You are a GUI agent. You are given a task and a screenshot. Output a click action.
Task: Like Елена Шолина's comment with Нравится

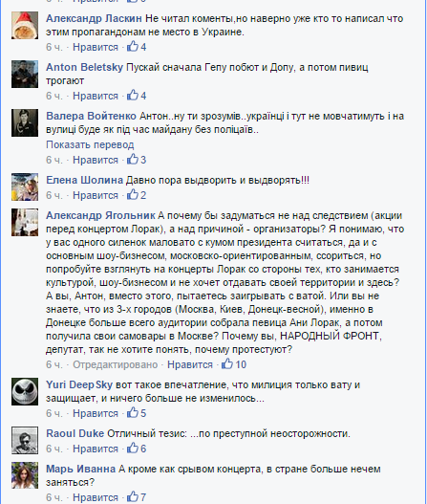pos(96,195)
